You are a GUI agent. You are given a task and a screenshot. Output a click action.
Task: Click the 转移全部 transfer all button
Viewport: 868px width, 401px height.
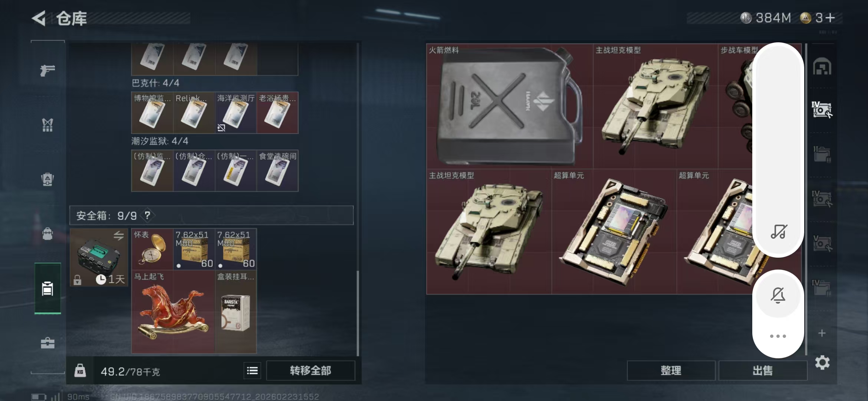click(310, 371)
